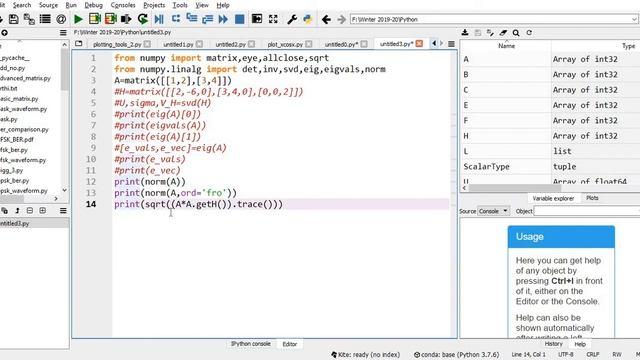Viewport: 640px width, 360px height.
Task: Maximize current pane icon
Action: [257, 19]
